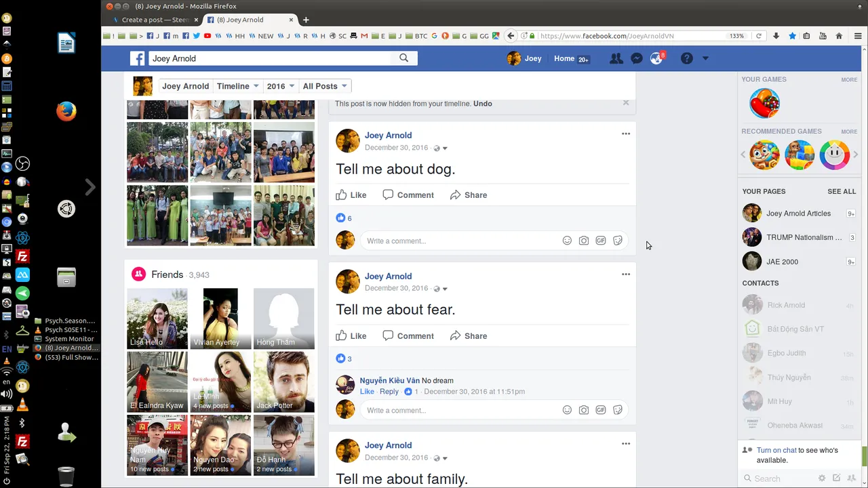Screen dimensions: 868x488
Task: Open Jack Potter friend thumbnail
Action: 284,382
